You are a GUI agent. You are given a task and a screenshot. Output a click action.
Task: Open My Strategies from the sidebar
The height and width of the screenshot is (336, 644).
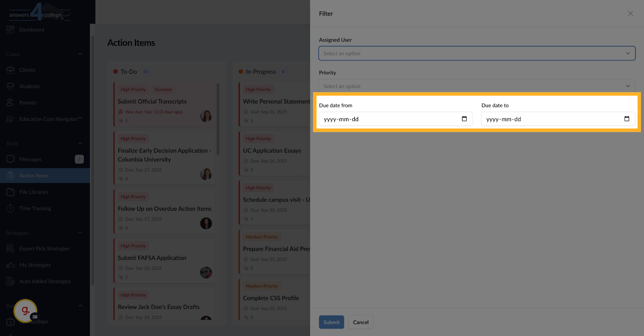coord(35,265)
